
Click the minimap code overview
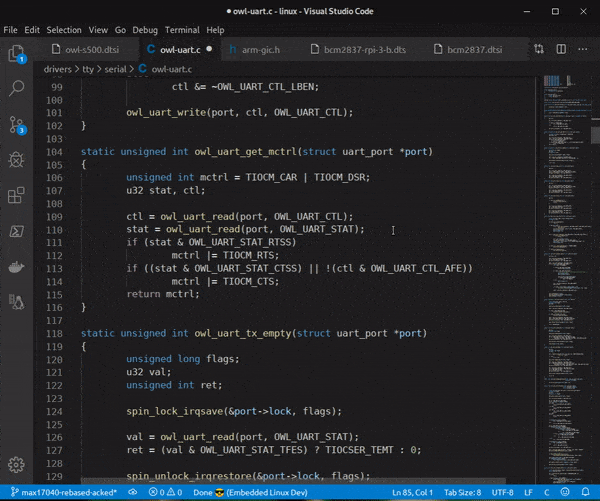click(566, 279)
